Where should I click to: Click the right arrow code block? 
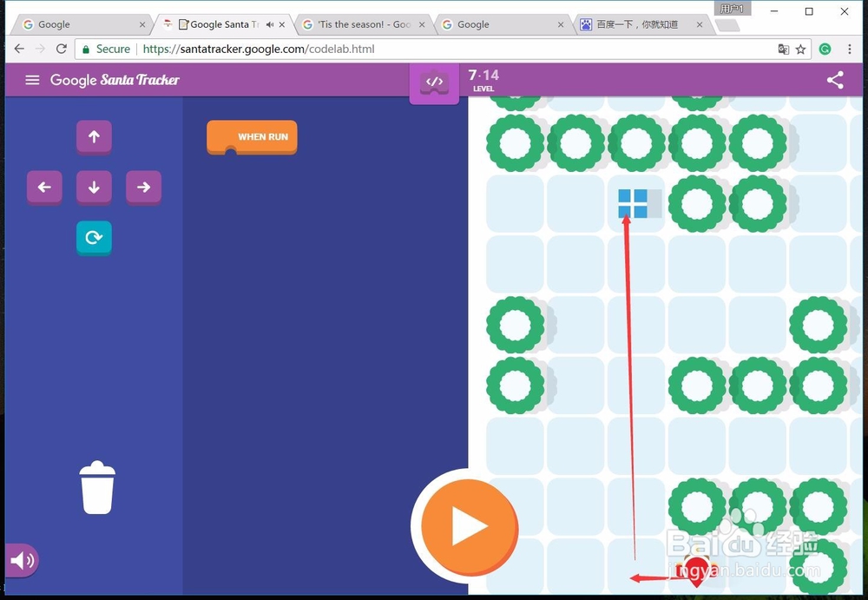[144, 188]
